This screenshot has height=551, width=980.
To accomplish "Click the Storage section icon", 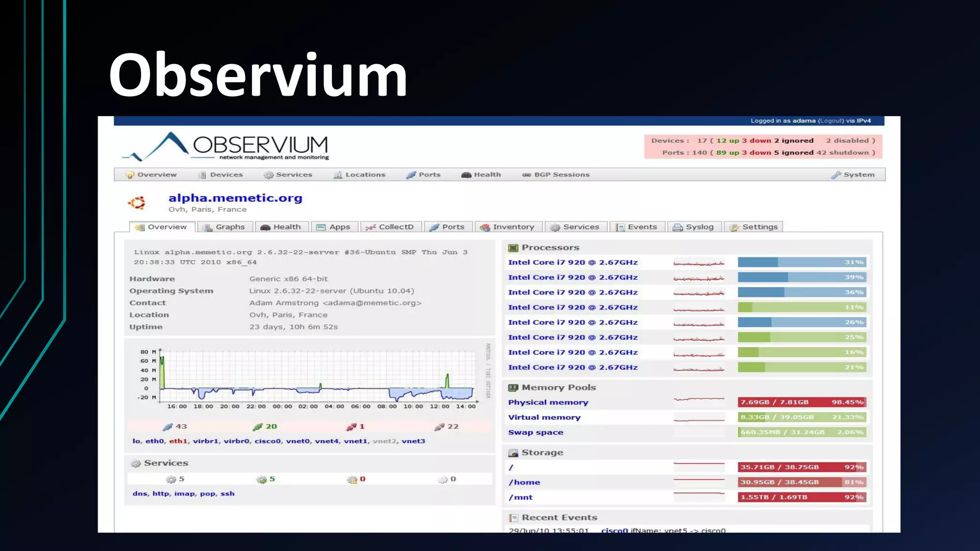I will [513, 452].
